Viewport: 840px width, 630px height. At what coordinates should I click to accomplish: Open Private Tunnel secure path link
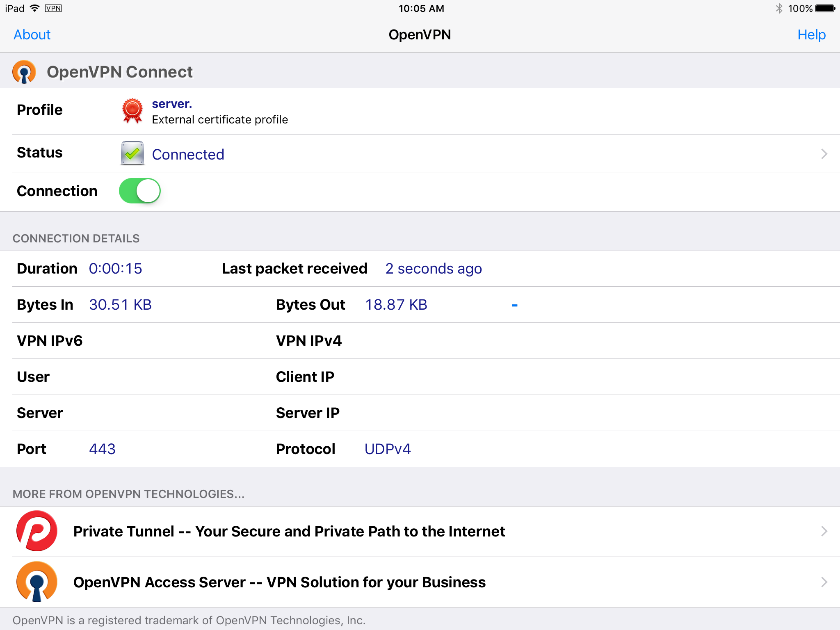289,532
